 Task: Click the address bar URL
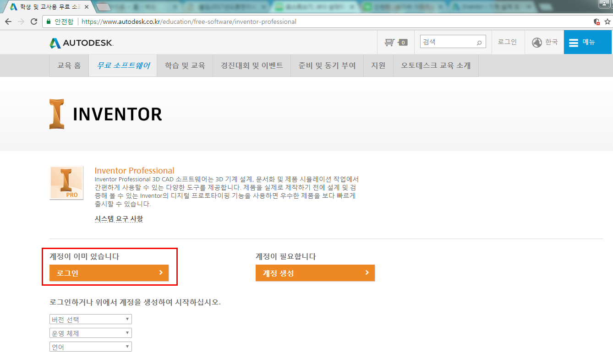[189, 22]
